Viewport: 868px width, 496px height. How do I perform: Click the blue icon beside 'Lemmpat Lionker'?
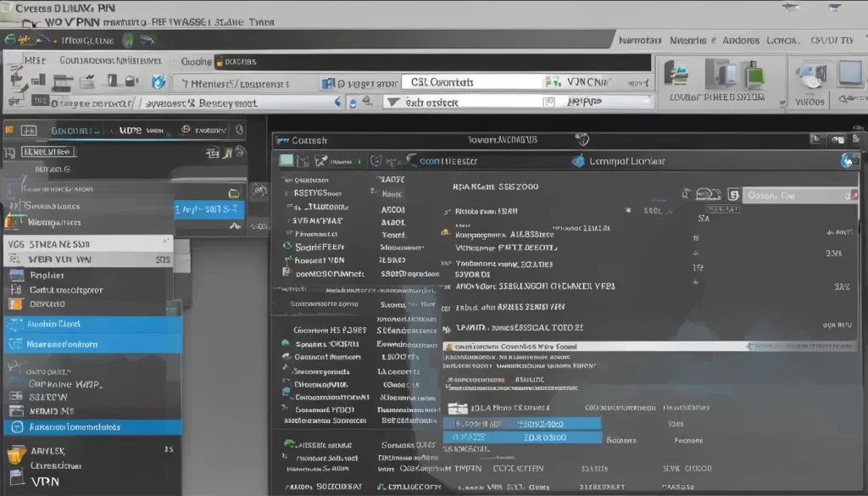coord(578,161)
